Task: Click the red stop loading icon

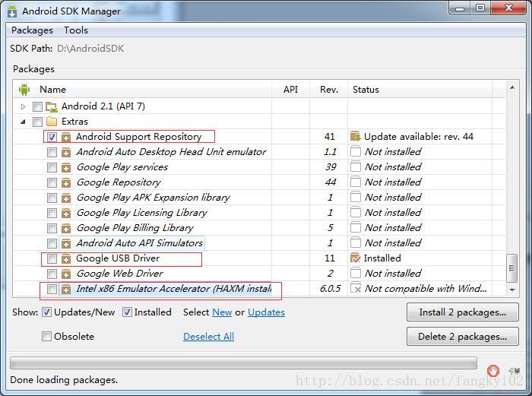Action: tap(493, 370)
